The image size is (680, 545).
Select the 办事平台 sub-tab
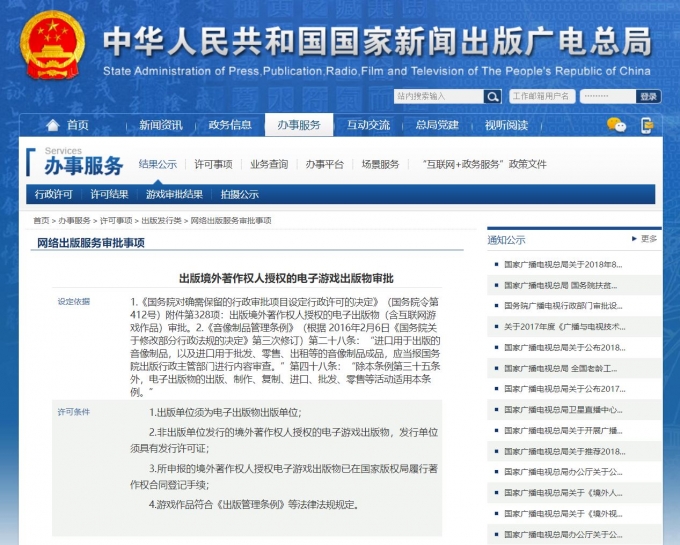pyautogui.click(x=324, y=164)
